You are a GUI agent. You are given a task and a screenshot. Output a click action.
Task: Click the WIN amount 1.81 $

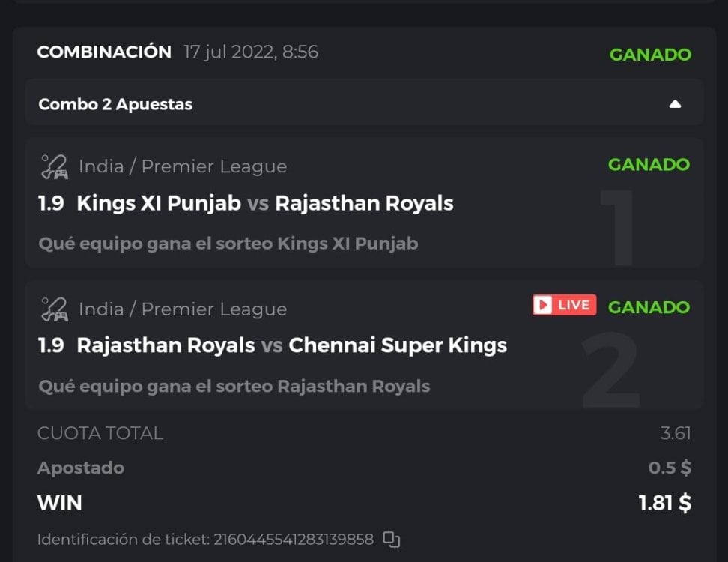pos(664,503)
